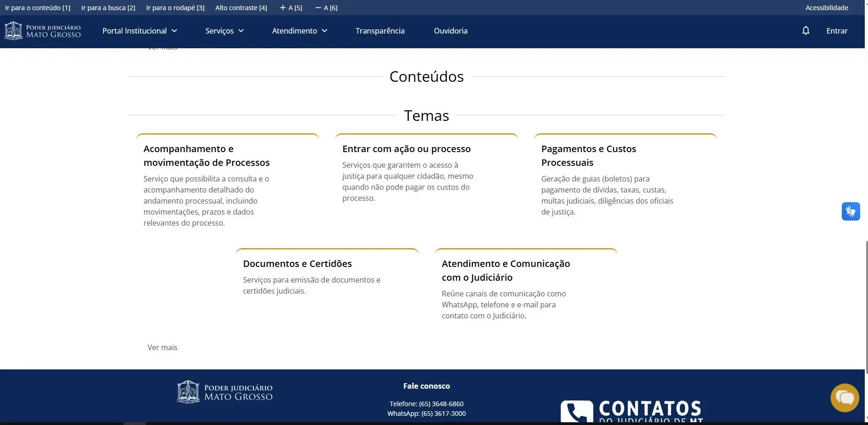Click the Contatos do Judiciário phone banner
The image size is (868, 425).
[x=632, y=410]
